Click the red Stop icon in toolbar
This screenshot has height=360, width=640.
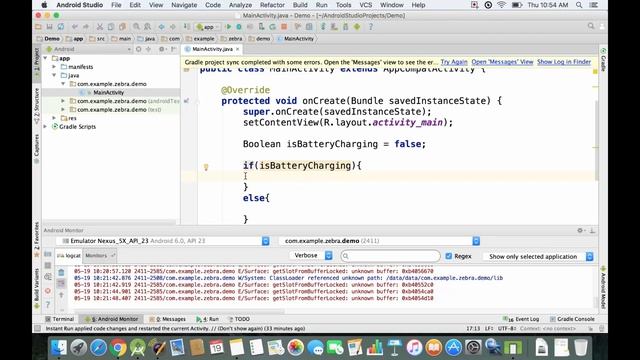pos(284,27)
